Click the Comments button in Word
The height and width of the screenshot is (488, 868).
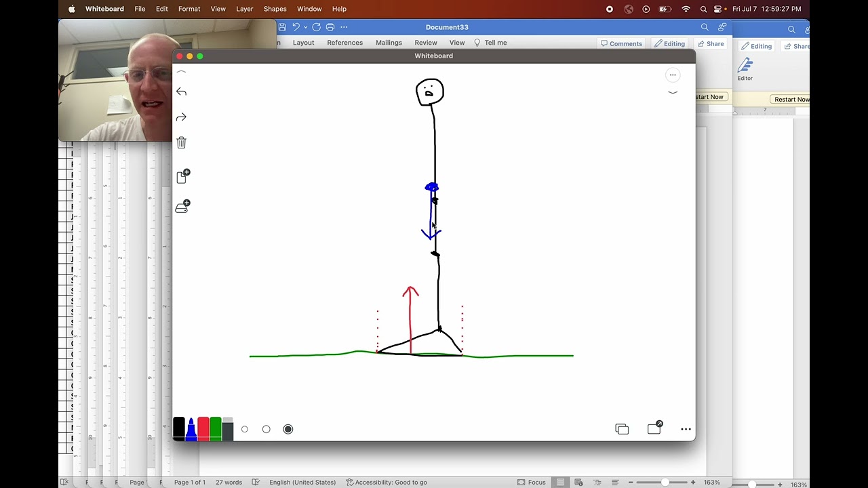[x=621, y=43]
